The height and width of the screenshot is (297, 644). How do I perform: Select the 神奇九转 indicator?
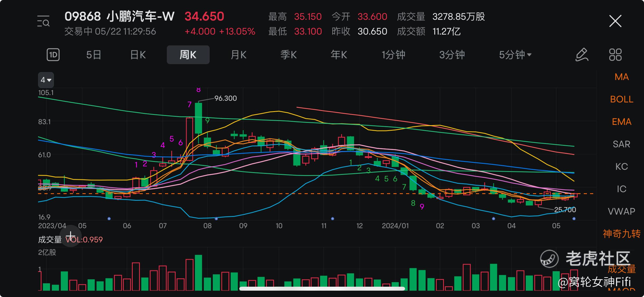pyautogui.click(x=621, y=234)
